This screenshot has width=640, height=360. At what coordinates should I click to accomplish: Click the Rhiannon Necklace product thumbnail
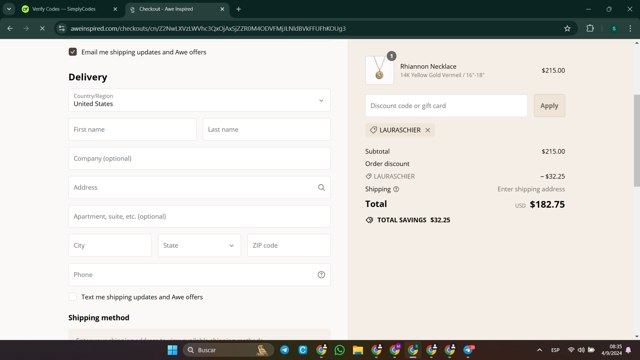pyautogui.click(x=380, y=70)
